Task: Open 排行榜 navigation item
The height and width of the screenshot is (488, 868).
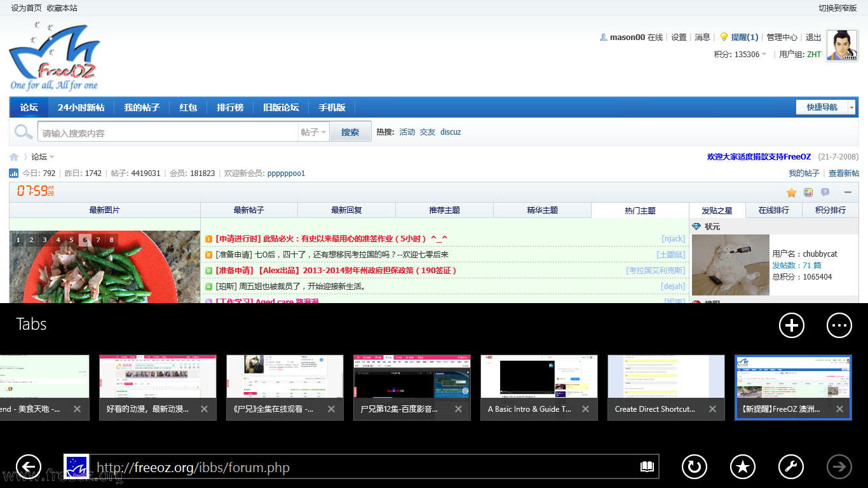Action: 230,107
